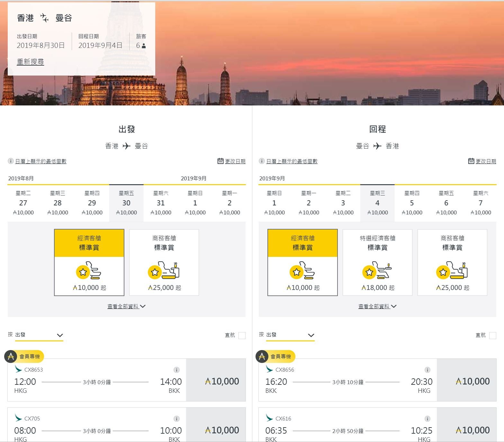Click departure economy seat icon
The image size is (504, 442).
(89, 271)
